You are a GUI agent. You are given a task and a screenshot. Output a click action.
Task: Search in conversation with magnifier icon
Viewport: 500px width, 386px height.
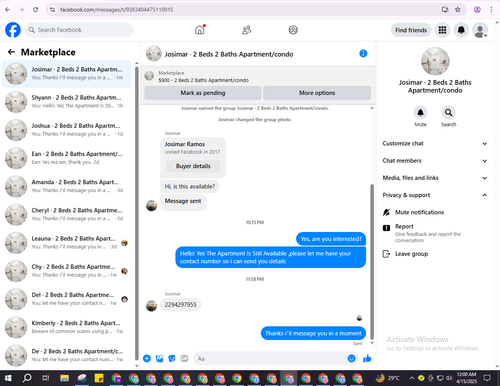click(448, 113)
